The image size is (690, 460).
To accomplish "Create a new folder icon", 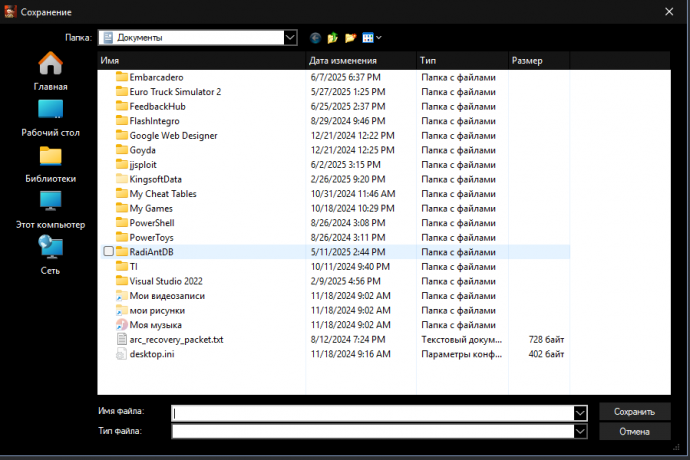I will tap(350, 38).
